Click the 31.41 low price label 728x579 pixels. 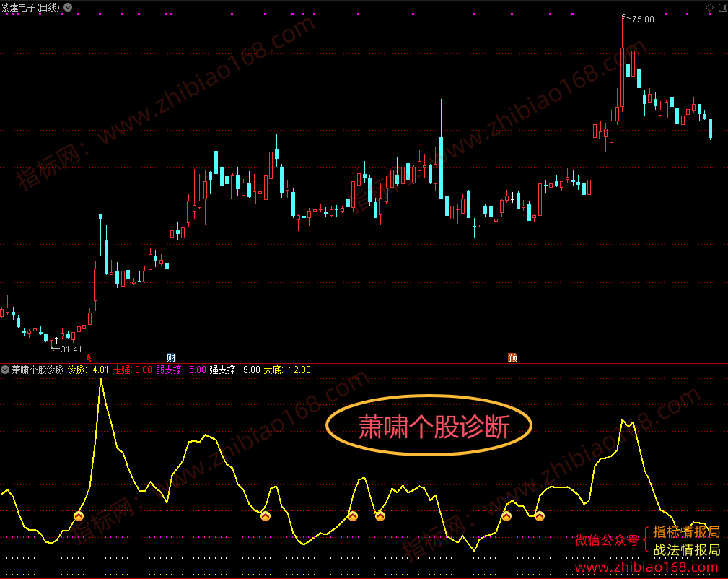pos(71,349)
